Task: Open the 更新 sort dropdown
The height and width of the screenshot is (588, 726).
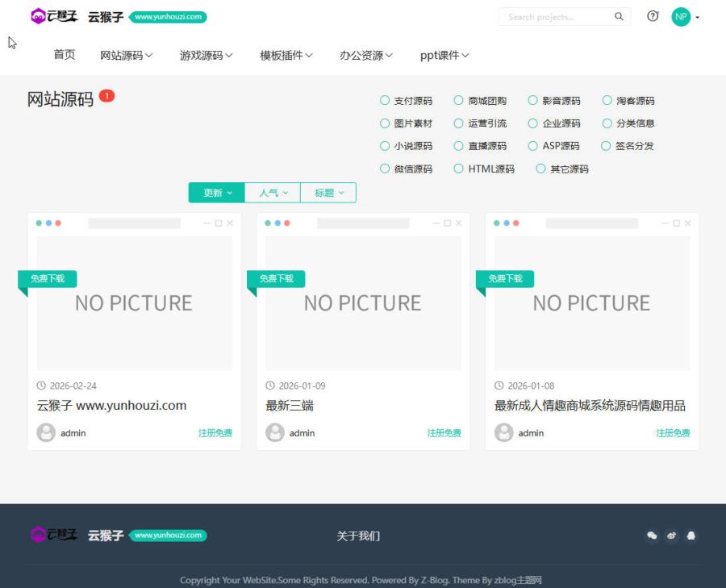Action: (215, 193)
